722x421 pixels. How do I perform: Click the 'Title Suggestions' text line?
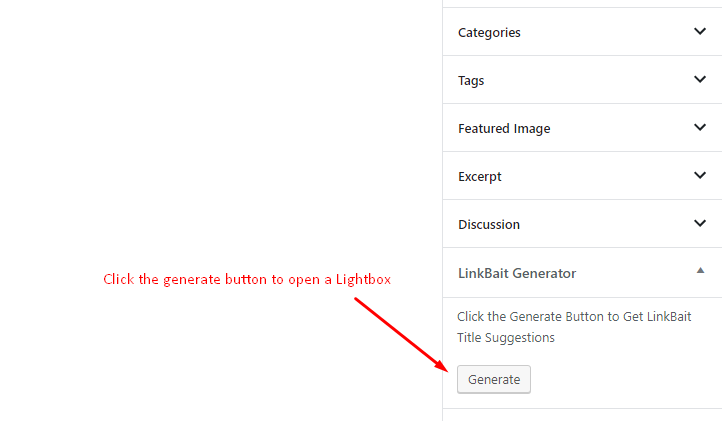(506, 338)
